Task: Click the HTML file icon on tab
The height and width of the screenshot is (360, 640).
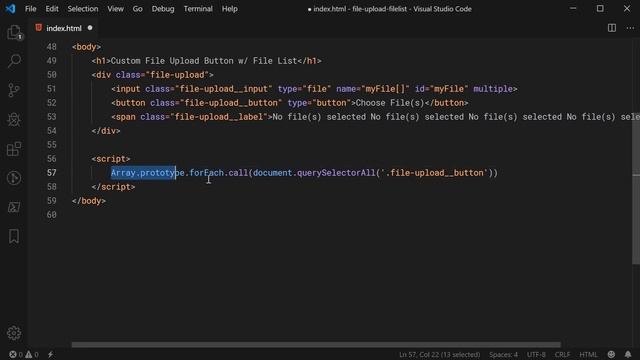Action: coord(38,28)
